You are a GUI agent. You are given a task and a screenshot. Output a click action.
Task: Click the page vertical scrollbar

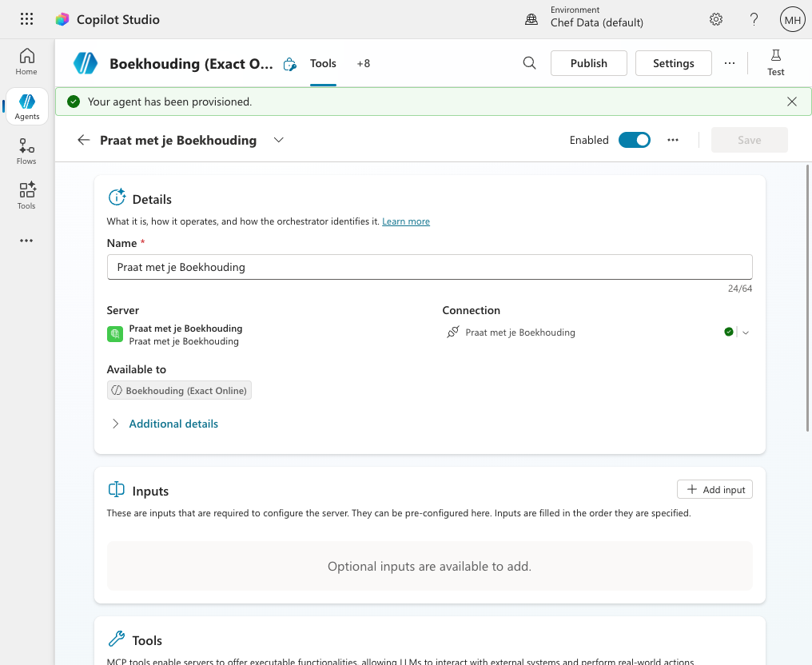(x=807, y=298)
